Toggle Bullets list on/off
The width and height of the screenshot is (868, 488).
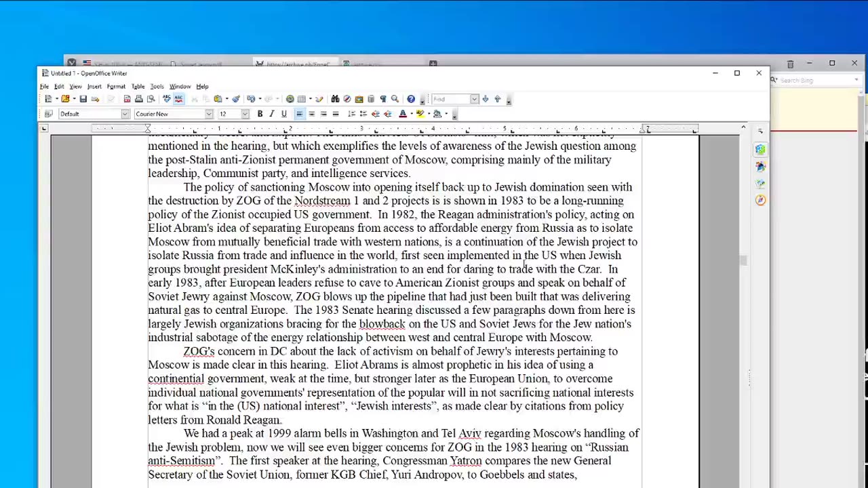pos(363,114)
